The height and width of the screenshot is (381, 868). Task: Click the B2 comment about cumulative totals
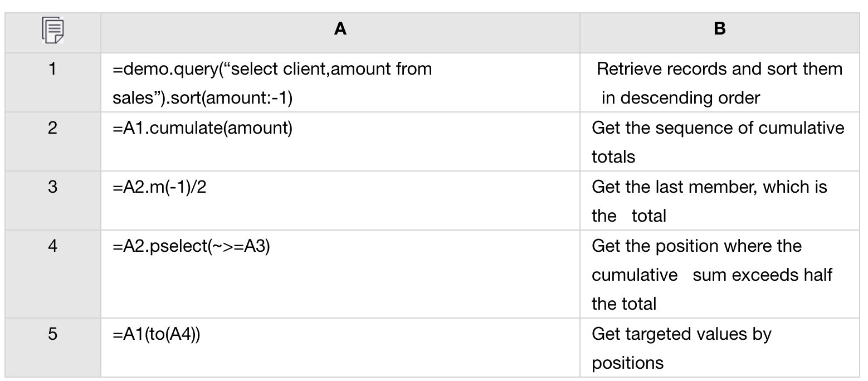pos(718,142)
